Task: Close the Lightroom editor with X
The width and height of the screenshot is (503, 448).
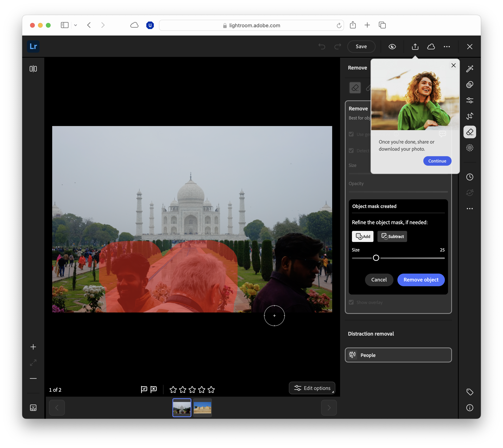Action: pyautogui.click(x=470, y=47)
